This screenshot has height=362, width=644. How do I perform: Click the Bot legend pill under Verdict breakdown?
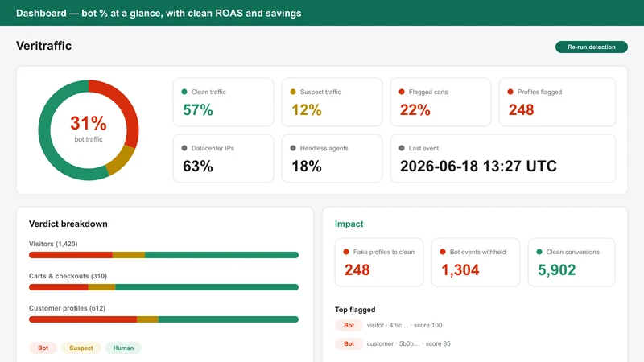coord(43,348)
